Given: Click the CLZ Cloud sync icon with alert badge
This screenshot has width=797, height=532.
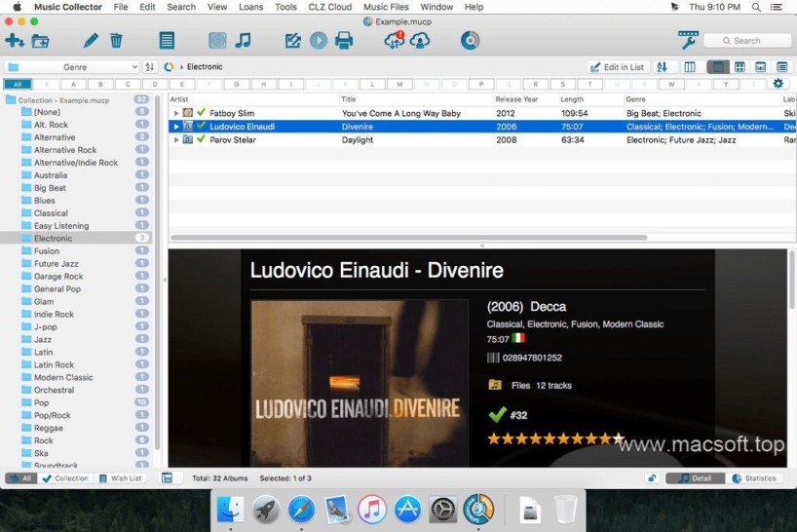Looking at the screenshot, I should [x=395, y=40].
